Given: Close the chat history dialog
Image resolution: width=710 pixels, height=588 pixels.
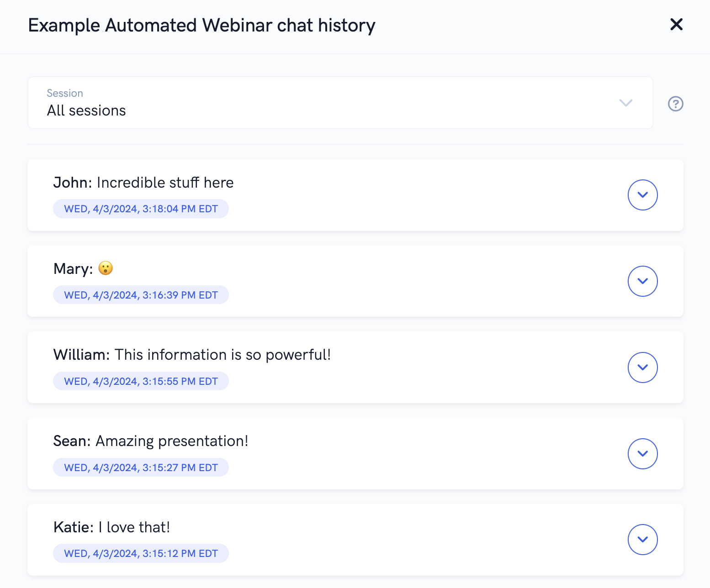Looking at the screenshot, I should pos(676,24).
